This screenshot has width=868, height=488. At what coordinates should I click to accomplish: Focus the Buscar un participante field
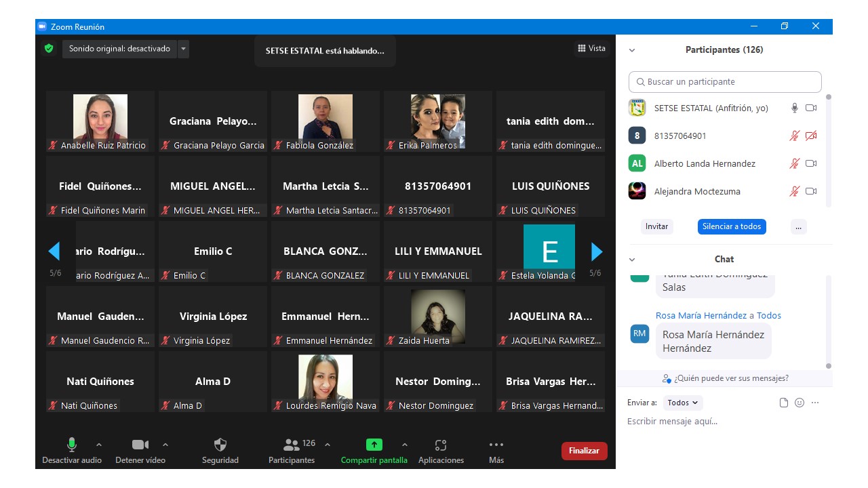pyautogui.click(x=725, y=82)
